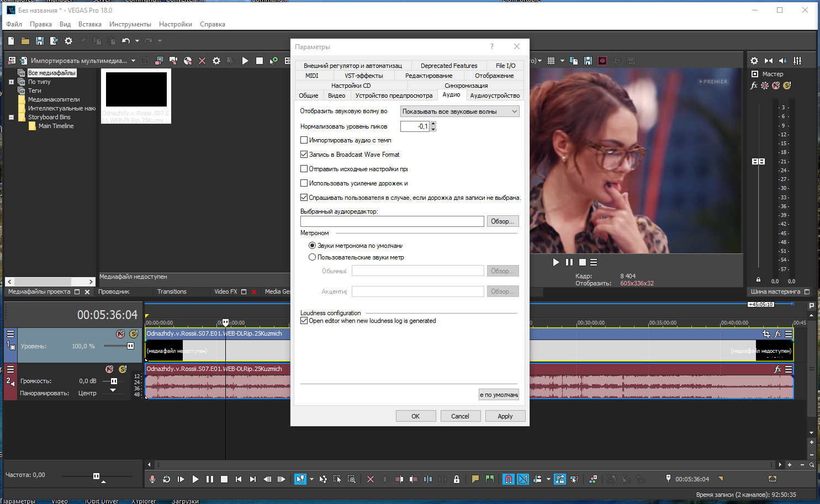Click the Record button in transport bar
The width and height of the screenshot is (820, 504).
pos(152,479)
